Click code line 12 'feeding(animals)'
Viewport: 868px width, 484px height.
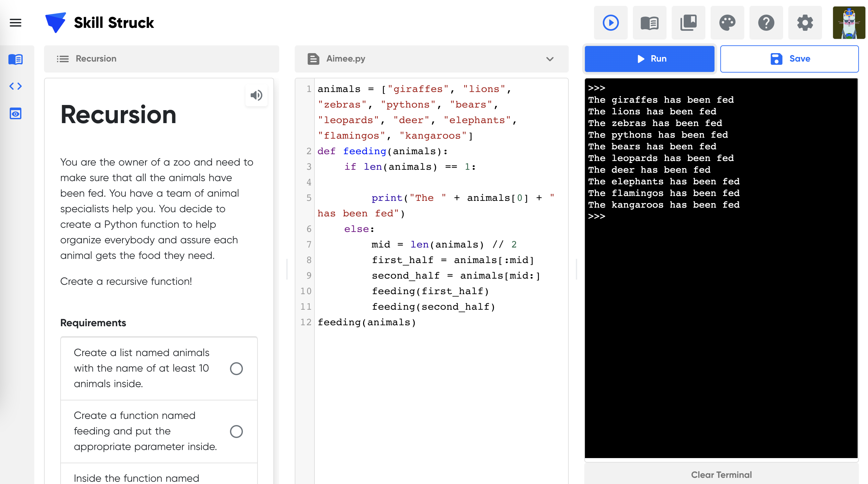coord(367,322)
